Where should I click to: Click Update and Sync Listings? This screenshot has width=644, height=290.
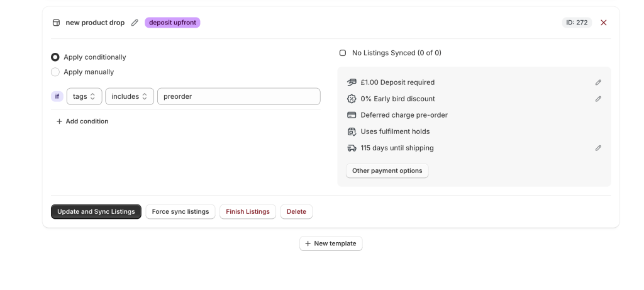click(x=96, y=211)
